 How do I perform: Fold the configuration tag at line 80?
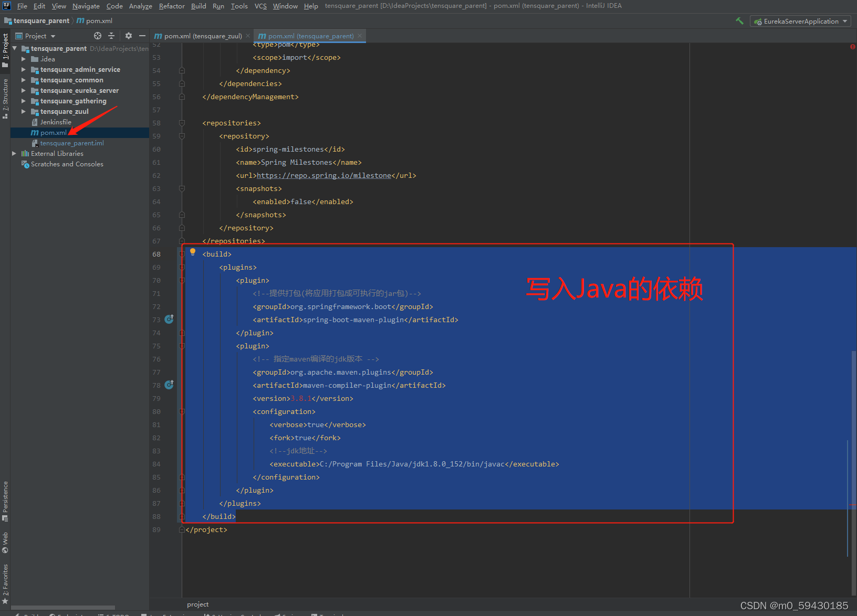[x=182, y=411]
